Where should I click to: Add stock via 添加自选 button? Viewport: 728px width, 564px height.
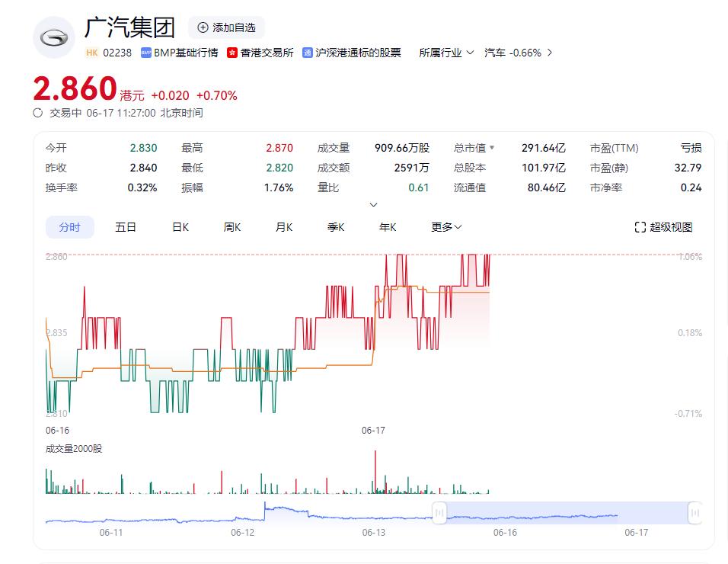[227, 28]
